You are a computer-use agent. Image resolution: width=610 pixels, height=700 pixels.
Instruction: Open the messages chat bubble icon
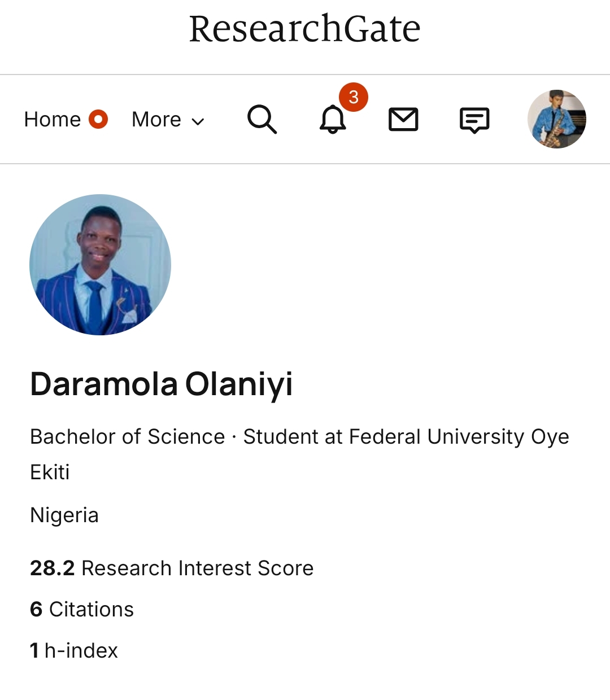tap(474, 120)
